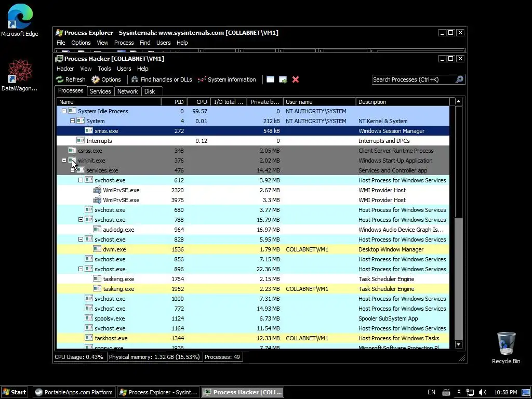Viewport: 532px width, 399px height.
Task: Open System information in the toolbar
Action: click(x=227, y=79)
